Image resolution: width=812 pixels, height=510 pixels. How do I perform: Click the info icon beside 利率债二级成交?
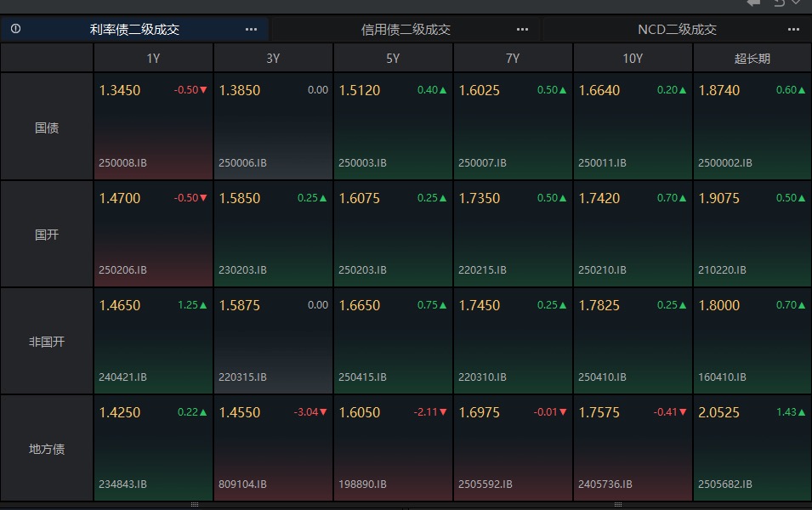(15, 29)
